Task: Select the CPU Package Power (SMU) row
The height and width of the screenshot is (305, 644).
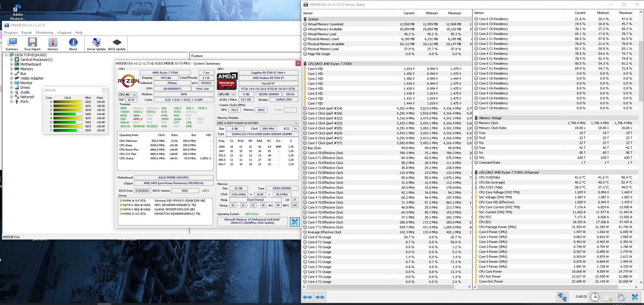Action: tap(556, 227)
